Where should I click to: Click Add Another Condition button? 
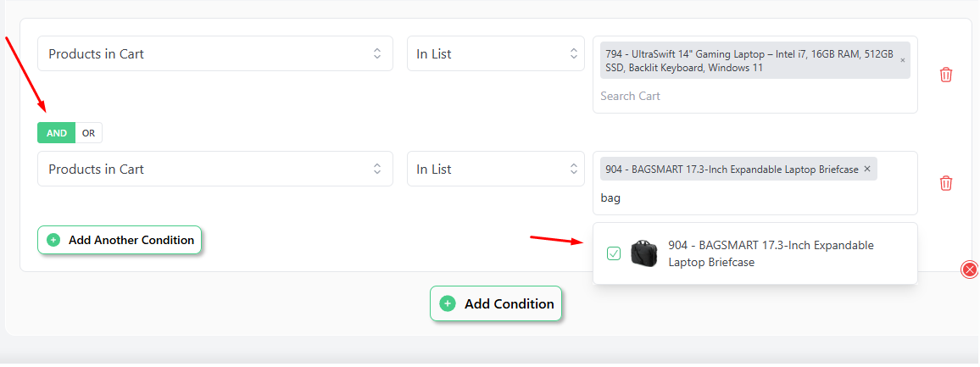point(120,240)
